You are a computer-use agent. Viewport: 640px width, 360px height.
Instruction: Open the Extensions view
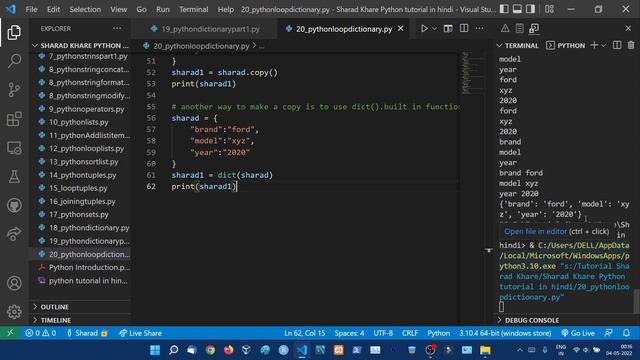[x=14, y=119]
